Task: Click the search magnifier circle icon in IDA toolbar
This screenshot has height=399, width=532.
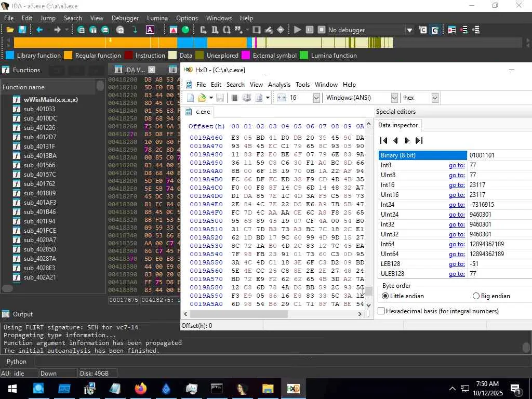Action: (120, 30)
